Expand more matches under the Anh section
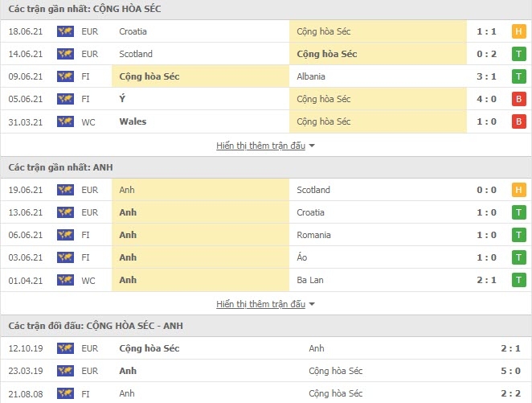 click(x=260, y=304)
